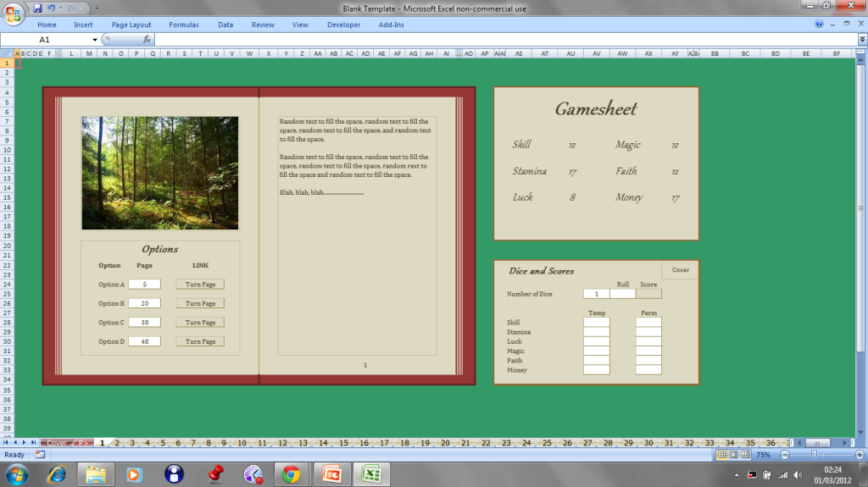Open the Name Box dropdown
868x487 pixels.
95,40
